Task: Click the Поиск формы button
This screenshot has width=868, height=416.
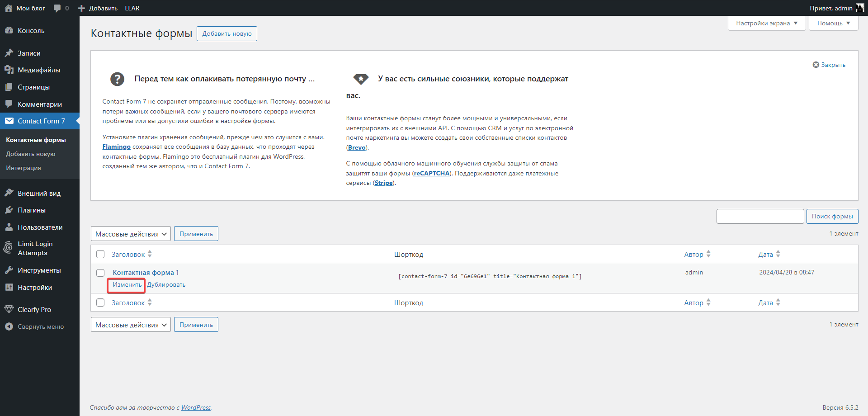Action: pos(832,216)
